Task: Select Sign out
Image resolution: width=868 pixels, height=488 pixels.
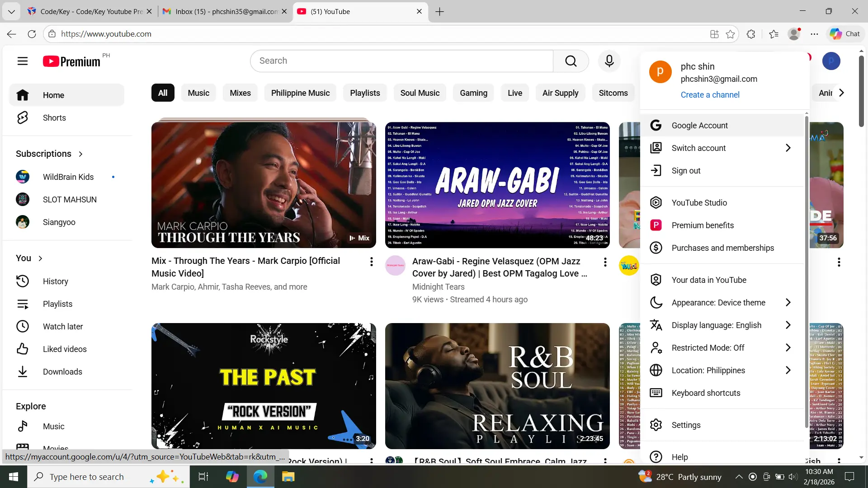Action: [x=722, y=171]
